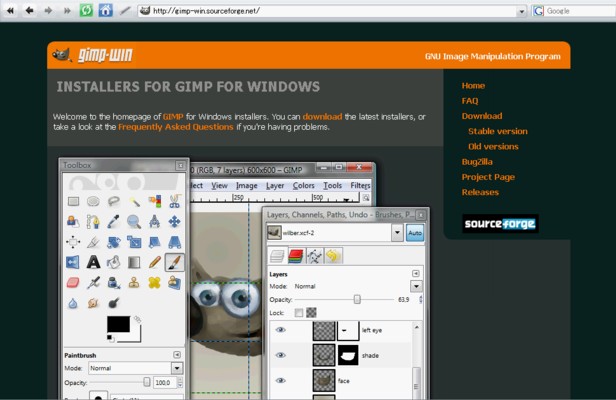Select the Color Picker eyedropper tool
616x400 pixels.
[114, 222]
